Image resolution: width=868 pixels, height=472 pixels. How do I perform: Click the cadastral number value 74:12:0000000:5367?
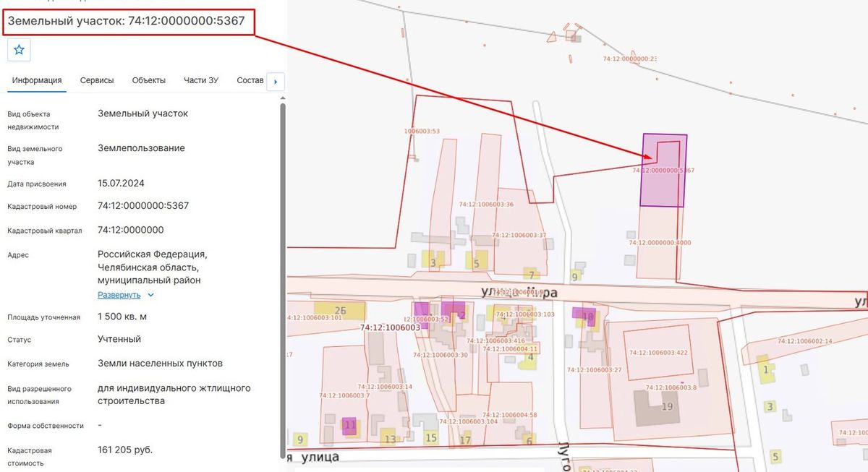[x=143, y=206]
